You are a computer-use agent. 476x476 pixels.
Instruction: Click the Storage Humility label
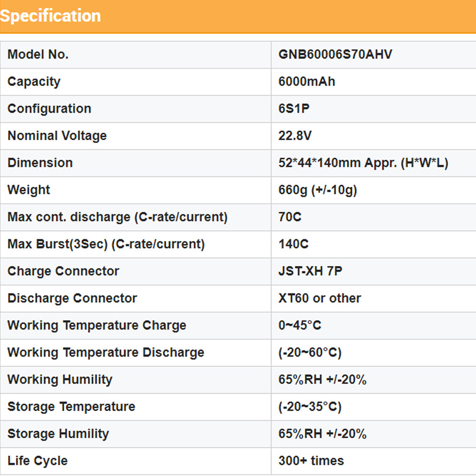(x=58, y=434)
